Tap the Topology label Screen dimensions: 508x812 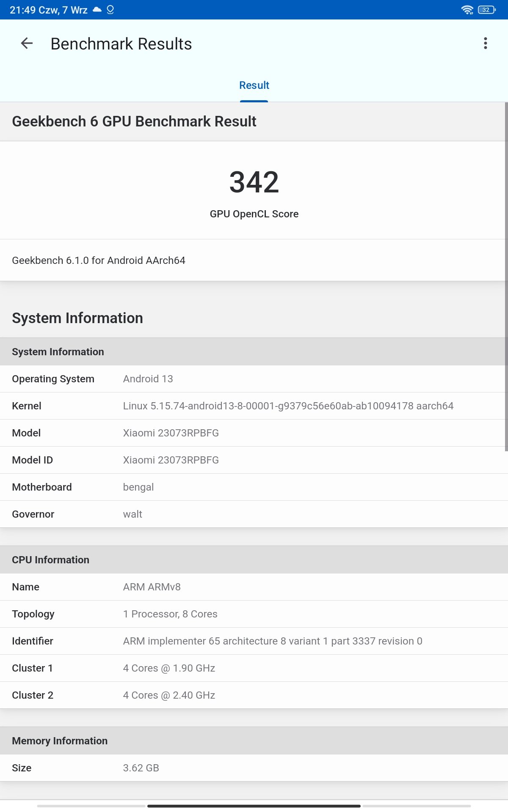coord(33,614)
